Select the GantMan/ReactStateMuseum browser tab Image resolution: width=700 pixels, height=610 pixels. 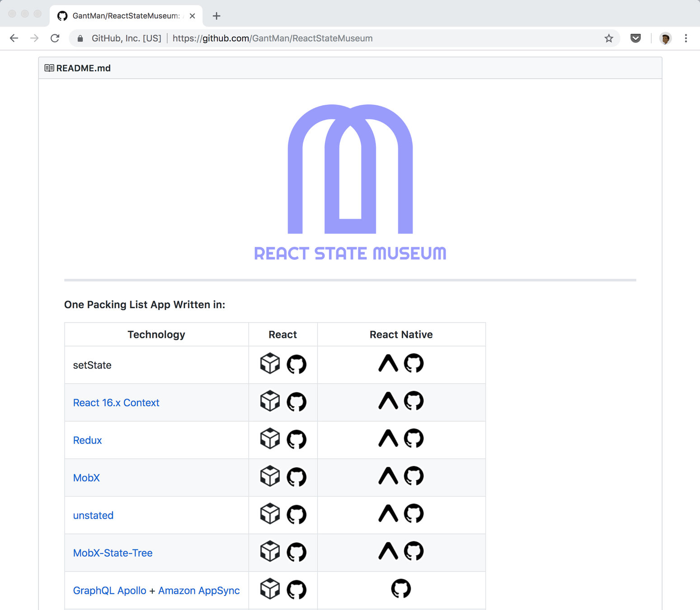click(x=126, y=16)
